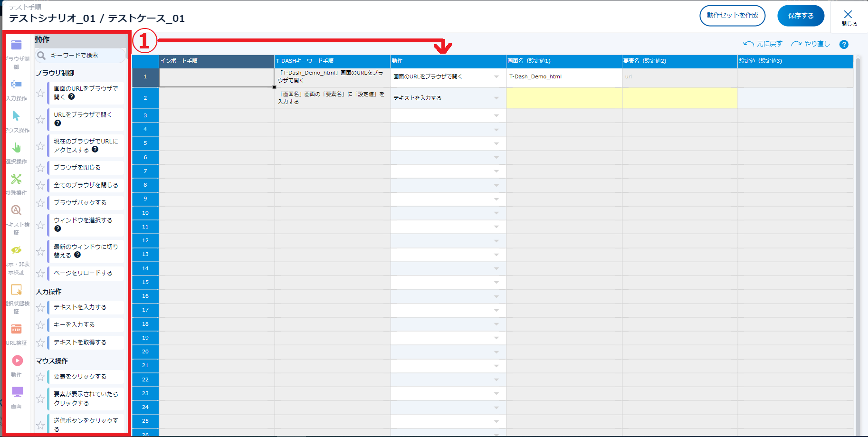Select ブラウザバックする action from list
The image size is (868, 437).
pos(80,203)
